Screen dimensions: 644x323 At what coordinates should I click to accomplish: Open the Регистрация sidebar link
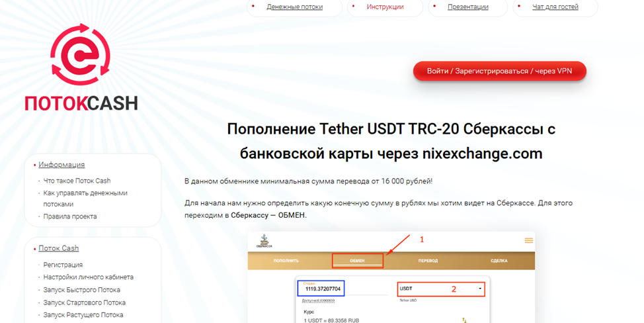63,265
